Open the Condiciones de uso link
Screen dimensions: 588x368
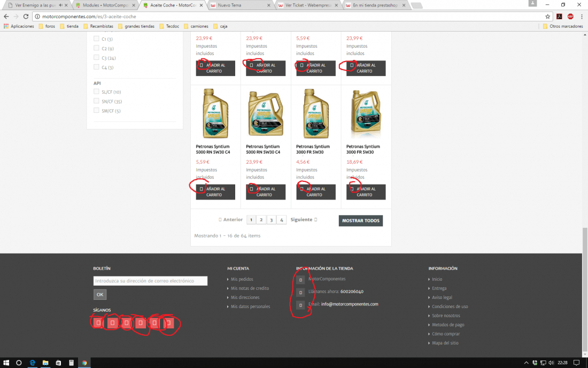[450, 306]
